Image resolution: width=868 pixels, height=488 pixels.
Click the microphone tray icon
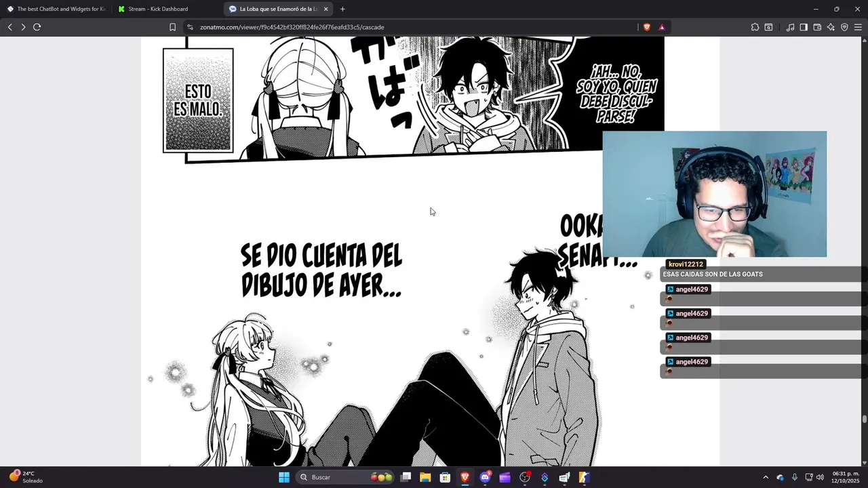(794, 477)
